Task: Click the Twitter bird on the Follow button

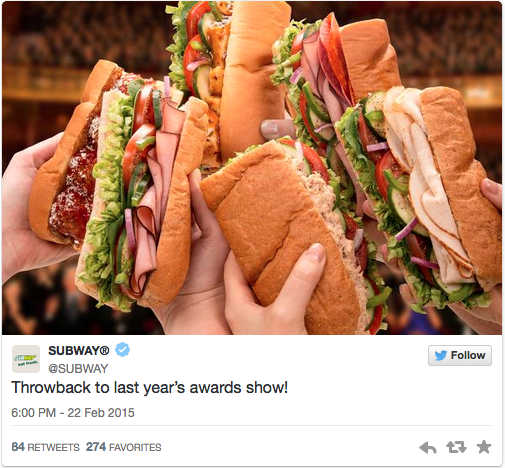Action: [440, 355]
